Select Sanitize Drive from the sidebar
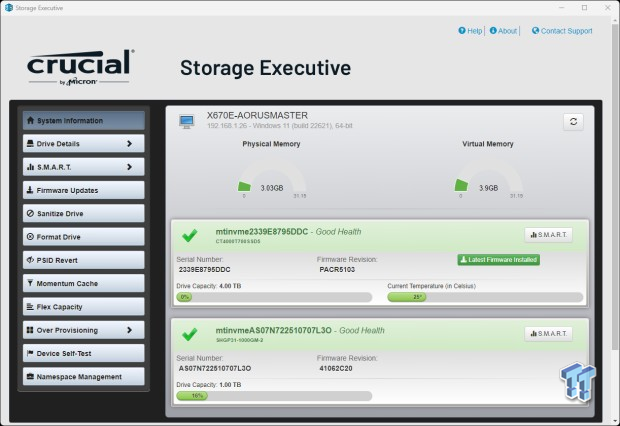The image size is (620, 426). (x=83, y=214)
